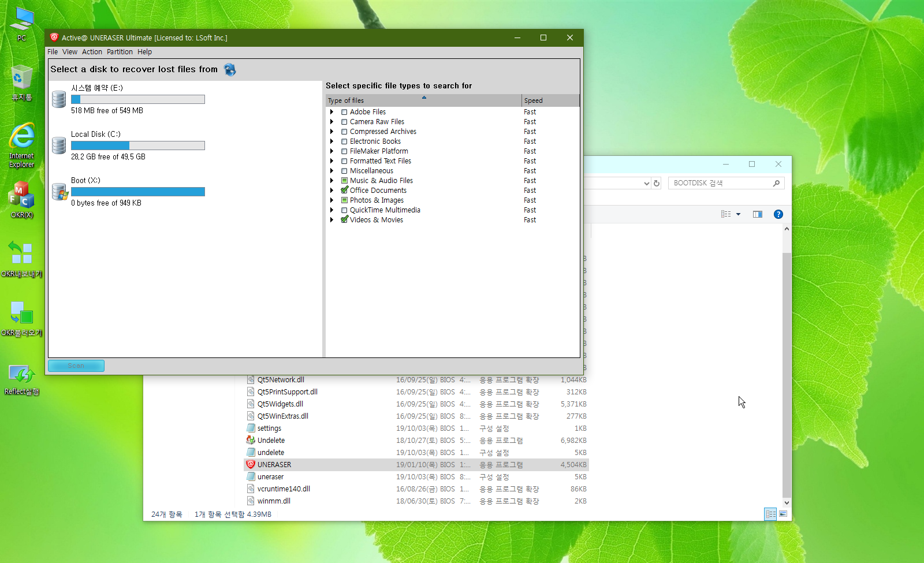Click the Explorer help question mark icon

[778, 214]
